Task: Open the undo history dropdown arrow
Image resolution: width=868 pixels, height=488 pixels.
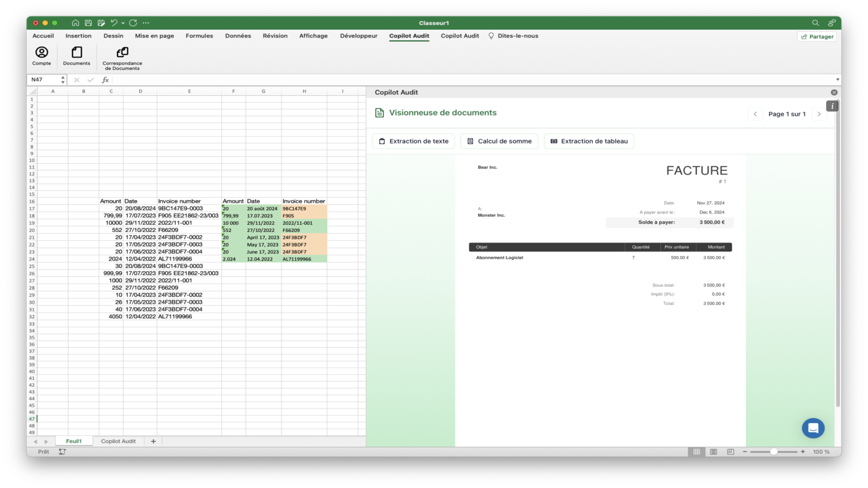Action: [x=123, y=23]
